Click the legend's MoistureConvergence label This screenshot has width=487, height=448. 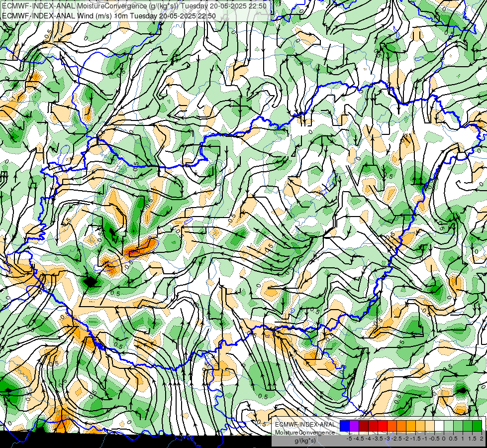[x=305, y=433]
